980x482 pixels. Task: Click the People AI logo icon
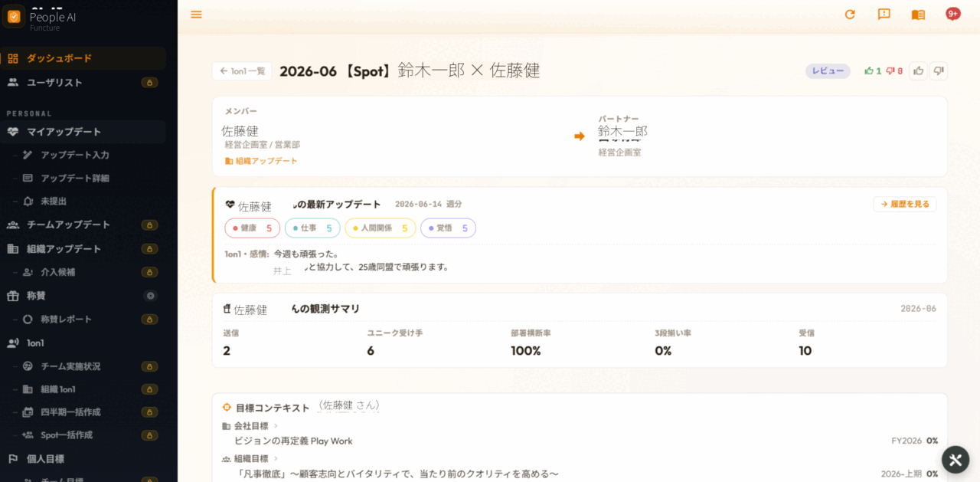14,17
